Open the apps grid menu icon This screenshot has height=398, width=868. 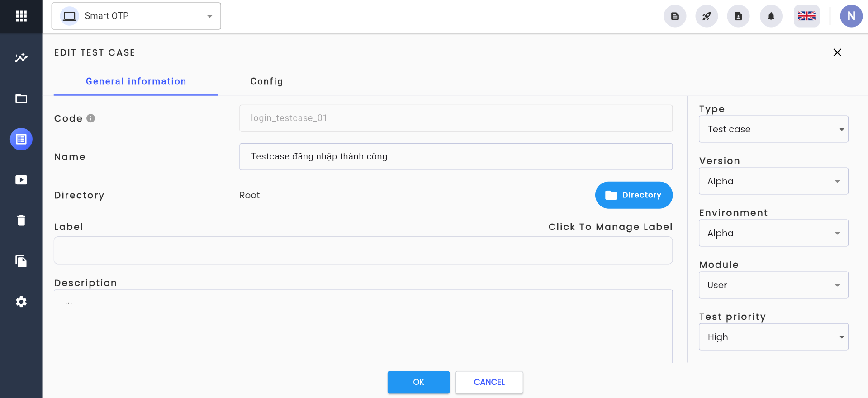click(x=21, y=16)
